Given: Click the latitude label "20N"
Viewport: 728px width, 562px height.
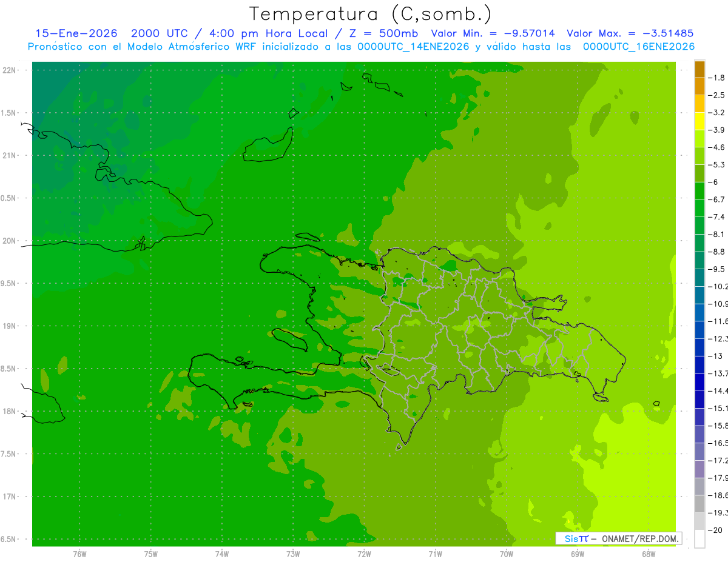Looking at the screenshot, I should click(10, 241).
